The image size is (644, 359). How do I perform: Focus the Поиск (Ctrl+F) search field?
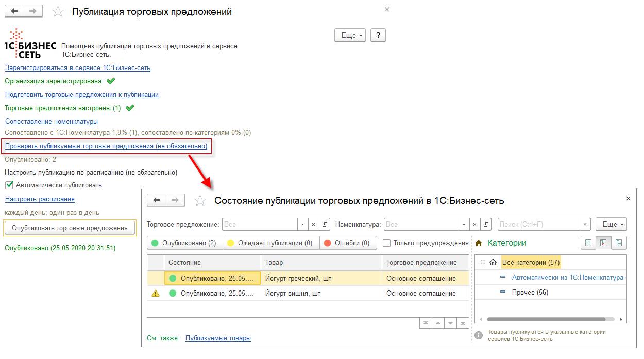(x=539, y=225)
